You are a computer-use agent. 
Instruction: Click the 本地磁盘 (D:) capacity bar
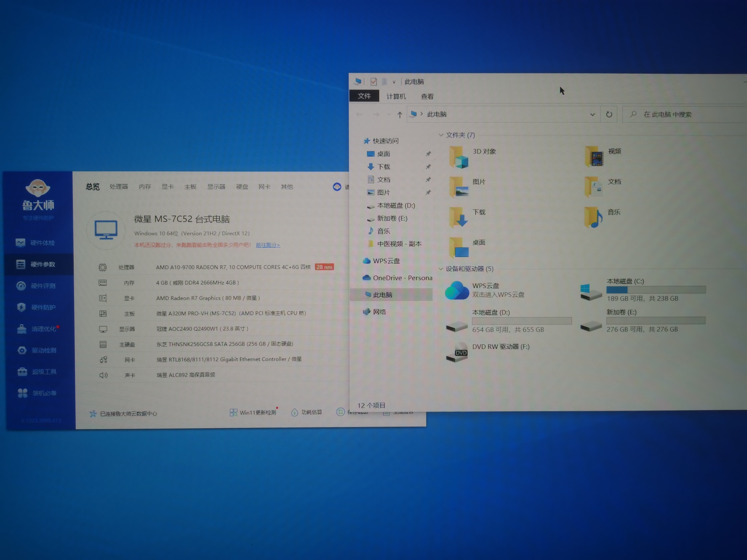click(522, 321)
